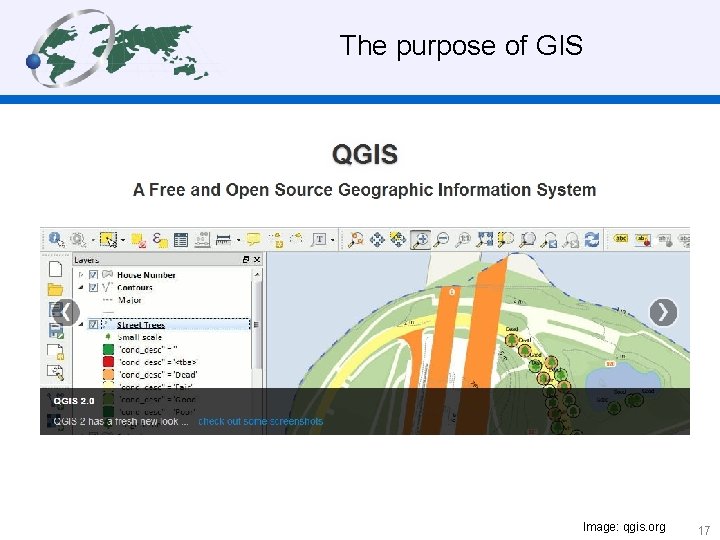Select the Measure Line ruler tool
The height and width of the screenshot is (540, 720).
tap(223, 240)
